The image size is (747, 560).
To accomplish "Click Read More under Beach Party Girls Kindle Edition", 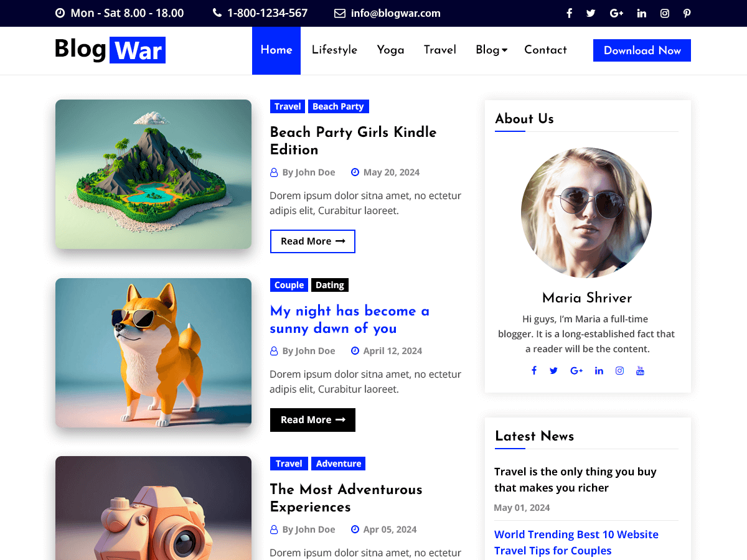I will click(312, 241).
